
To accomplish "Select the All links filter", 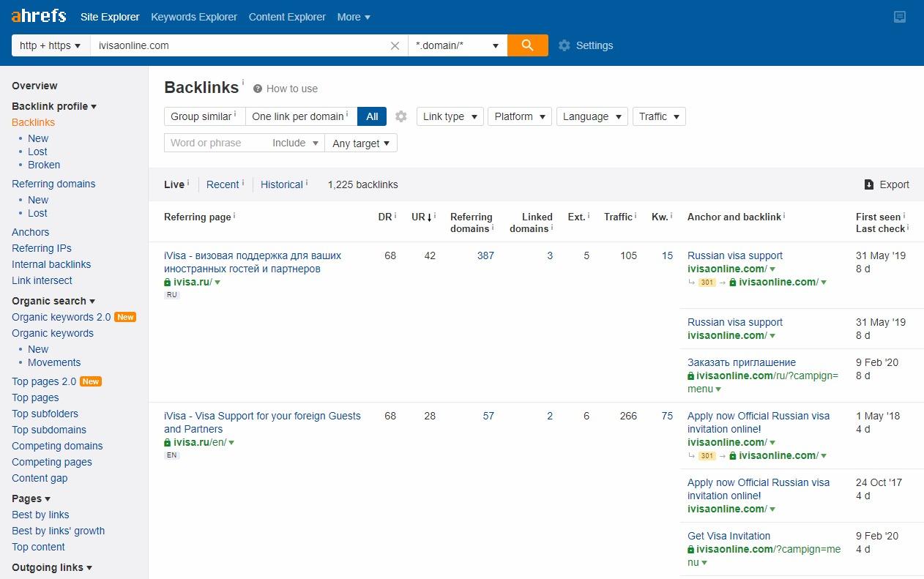I will (x=371, y=116).
